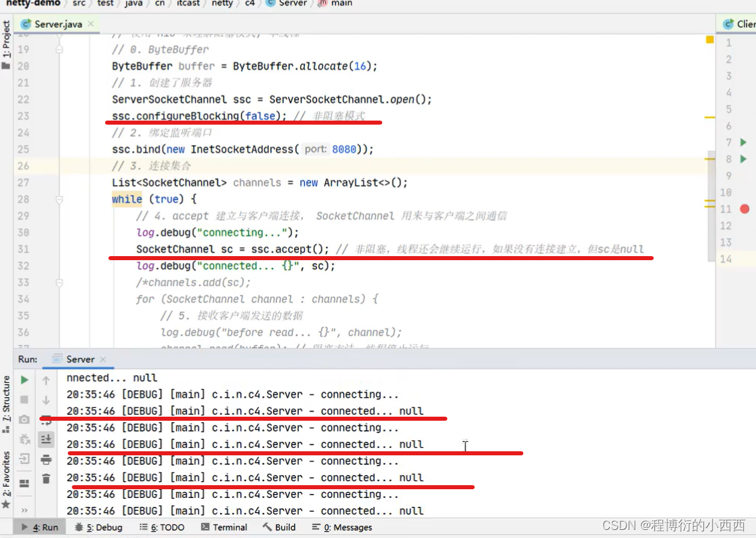Viewport: 756px width, 538px height.
Task: Click the Favorites star icon in the sidebar
Action: point(6,504)
